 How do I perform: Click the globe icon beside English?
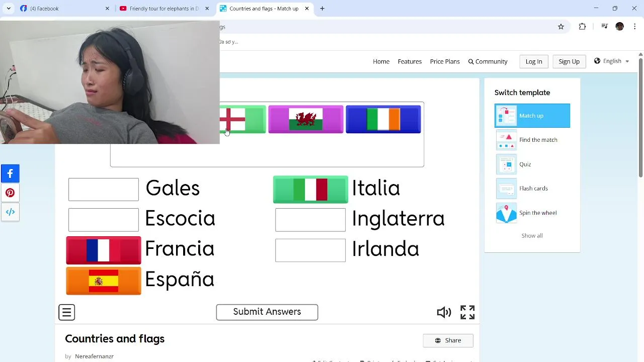point(597,61)
